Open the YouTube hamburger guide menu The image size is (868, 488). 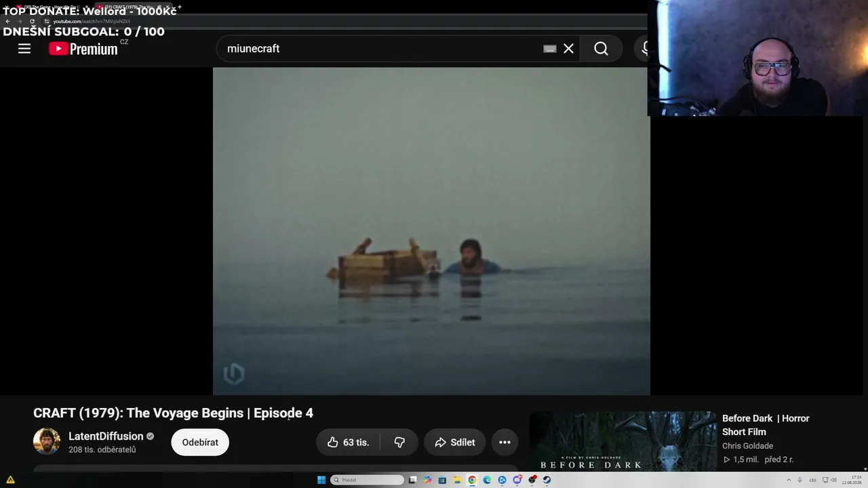[24, 49]
